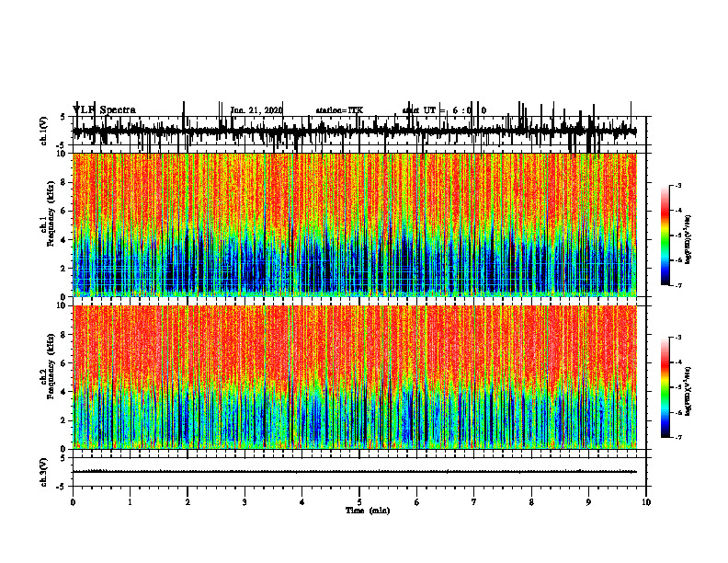Click the time axis tick label "2"

tap(188, 502)
